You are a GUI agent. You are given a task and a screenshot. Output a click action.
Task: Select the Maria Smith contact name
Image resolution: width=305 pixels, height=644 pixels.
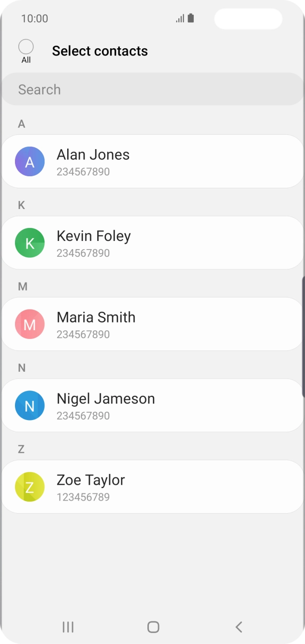click(96, 318)
